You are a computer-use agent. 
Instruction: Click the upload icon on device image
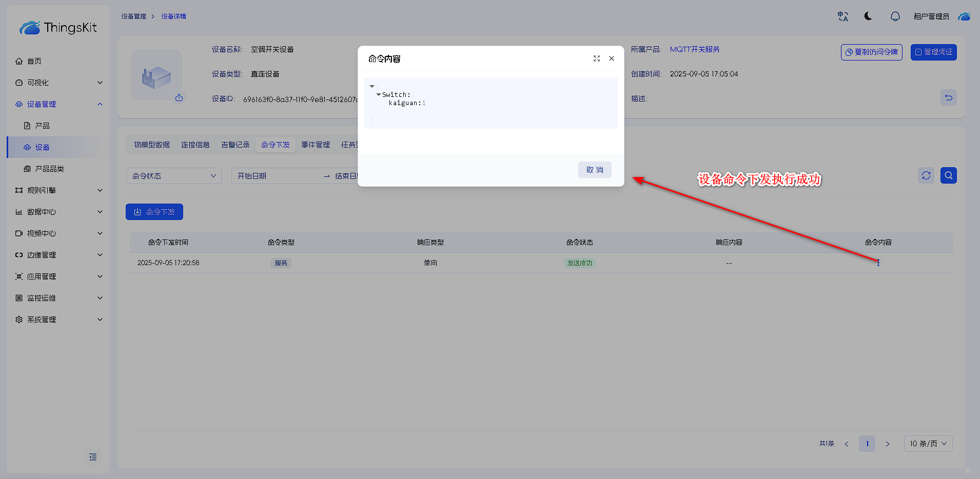coord(179,97)
